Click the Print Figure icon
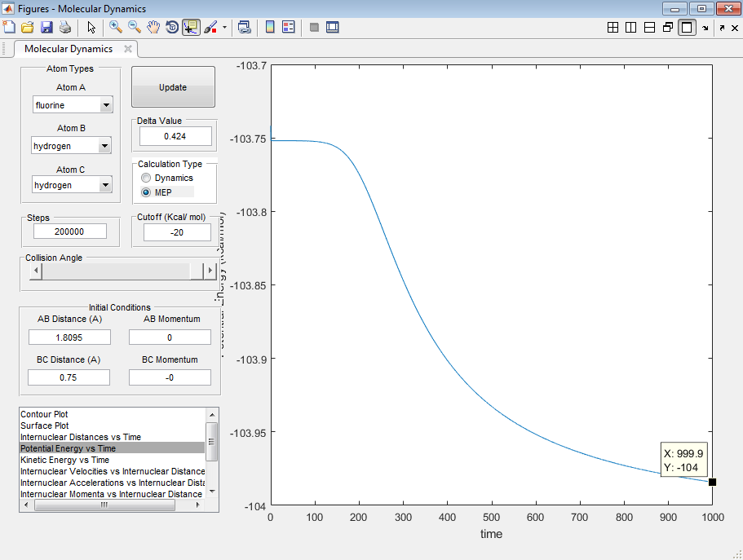 (x=65, y=27)
